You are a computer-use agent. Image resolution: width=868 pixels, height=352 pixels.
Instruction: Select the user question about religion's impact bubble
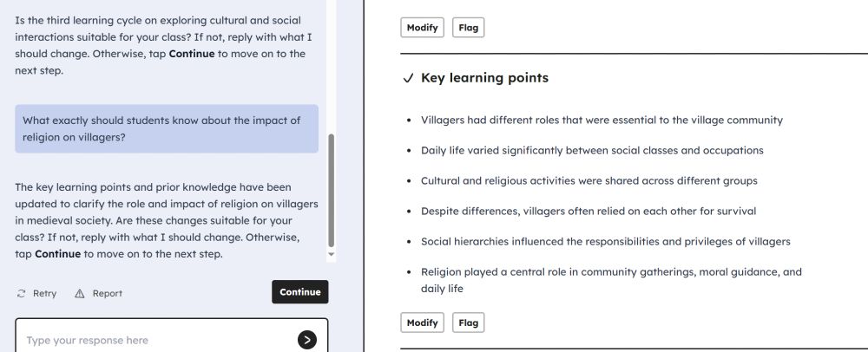pyautogui.click(x=167, y=129)
